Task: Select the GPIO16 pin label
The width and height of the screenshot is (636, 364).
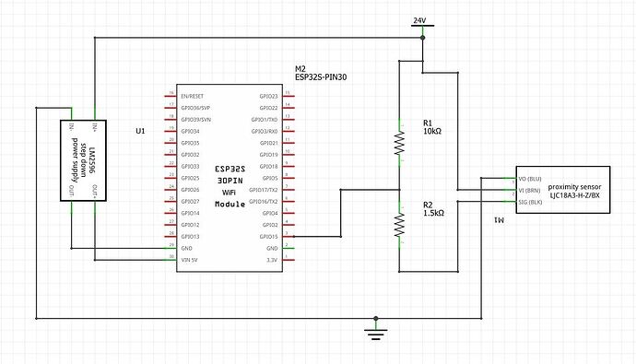Action: tap(264, 202)
